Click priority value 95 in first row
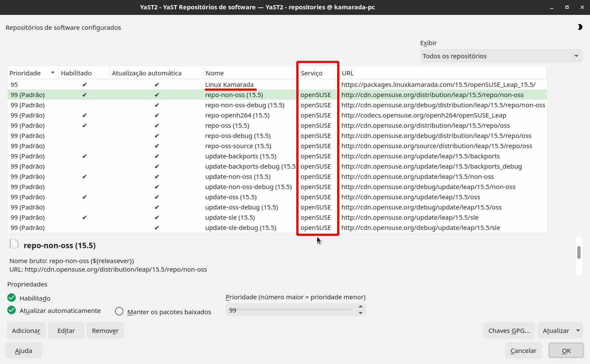This screenshot has height=364, width=590. coord(14,85)
